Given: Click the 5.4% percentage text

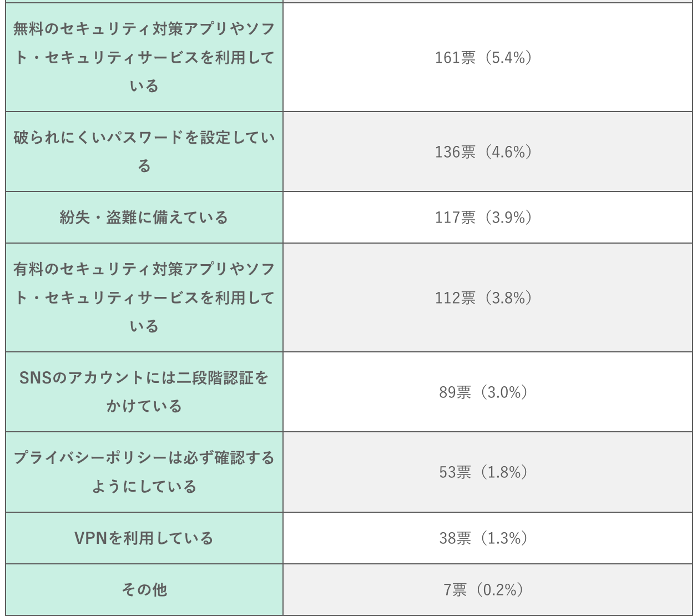Looking at the screenshot, I should point(508,58).
